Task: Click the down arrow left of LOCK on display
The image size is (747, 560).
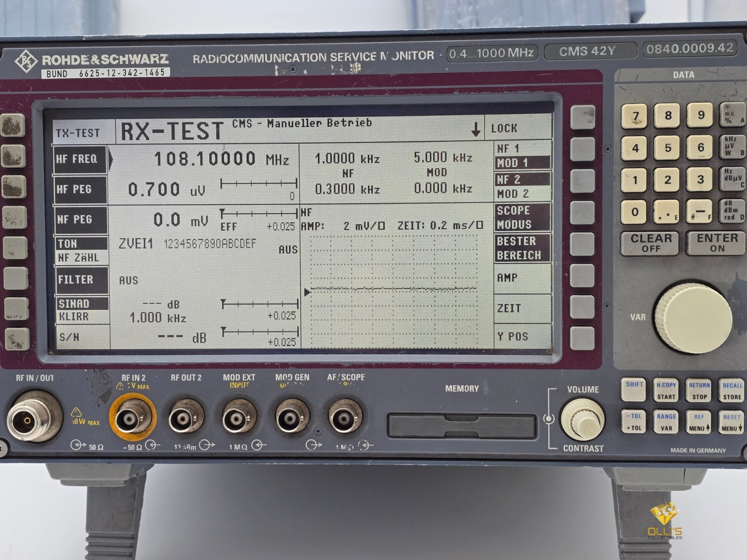Action: 476,130
